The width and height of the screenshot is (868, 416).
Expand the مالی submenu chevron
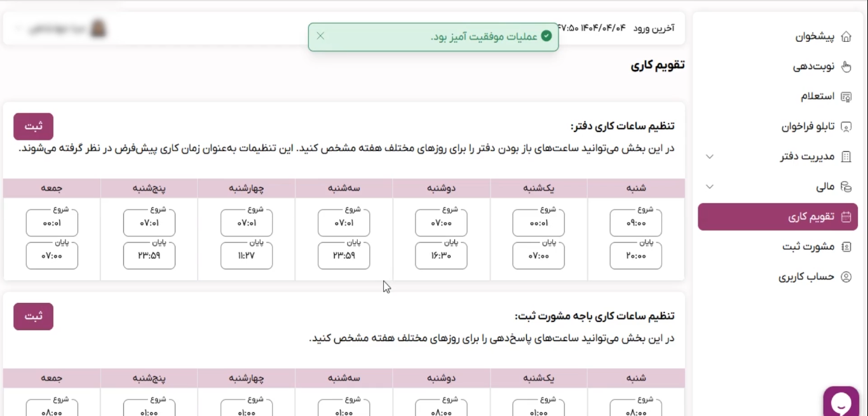point(710,187)
